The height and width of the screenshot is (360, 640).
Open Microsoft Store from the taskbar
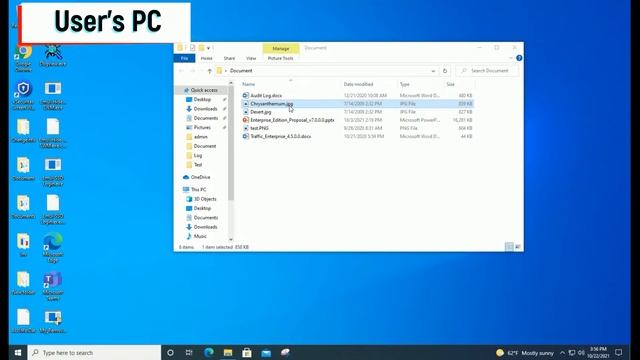click(247, 353)
